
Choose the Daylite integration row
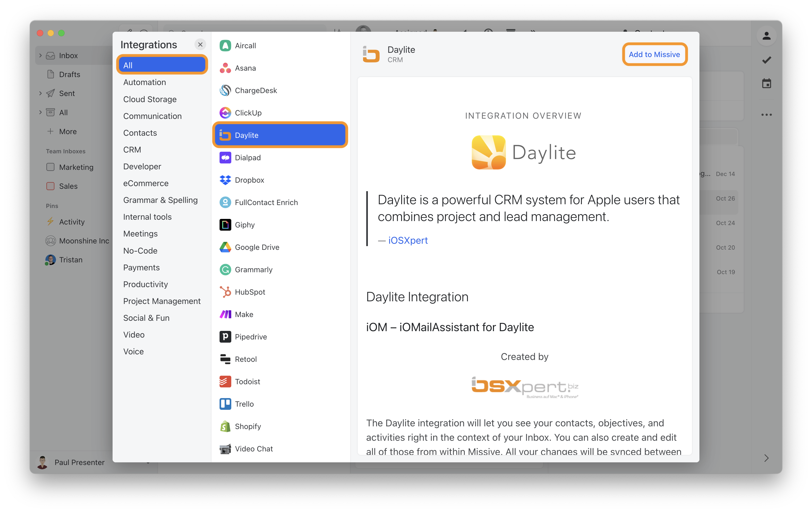coord(280,135)
